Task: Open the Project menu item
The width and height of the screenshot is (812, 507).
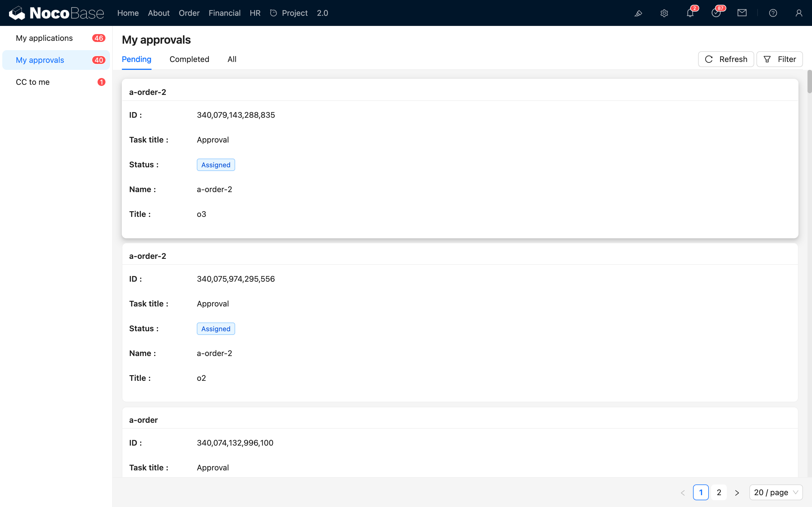Action: (x=294, y=13)
